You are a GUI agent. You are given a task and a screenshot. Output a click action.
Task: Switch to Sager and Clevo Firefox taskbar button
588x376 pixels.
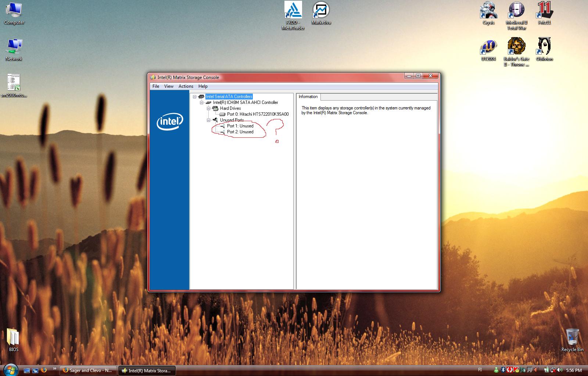tap(88, 370)
